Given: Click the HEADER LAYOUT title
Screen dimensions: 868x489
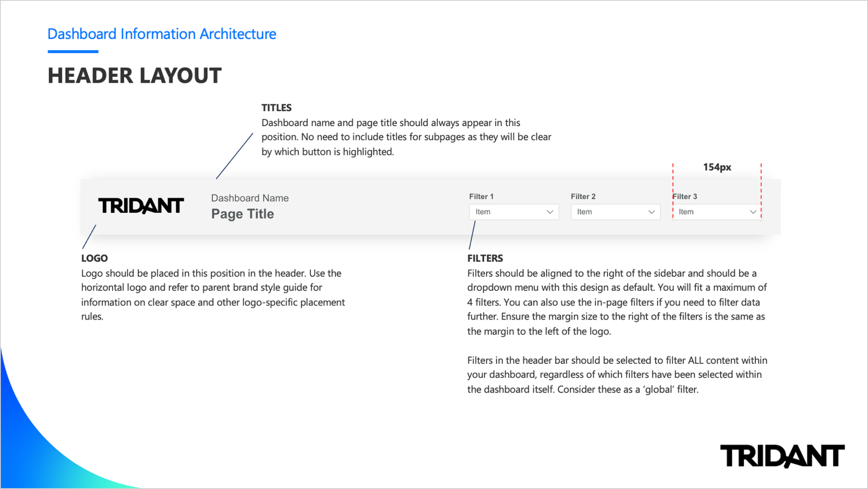Looking at the screenshot, I should click(134, 75).
